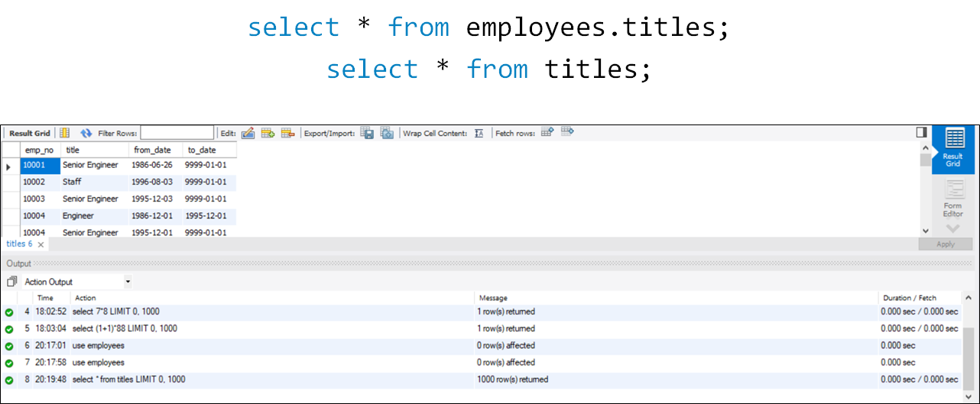This screenshot has height=404, width=980.
Task: Click the copy output icon next to Action Output
Action: [x=11, y=282]
